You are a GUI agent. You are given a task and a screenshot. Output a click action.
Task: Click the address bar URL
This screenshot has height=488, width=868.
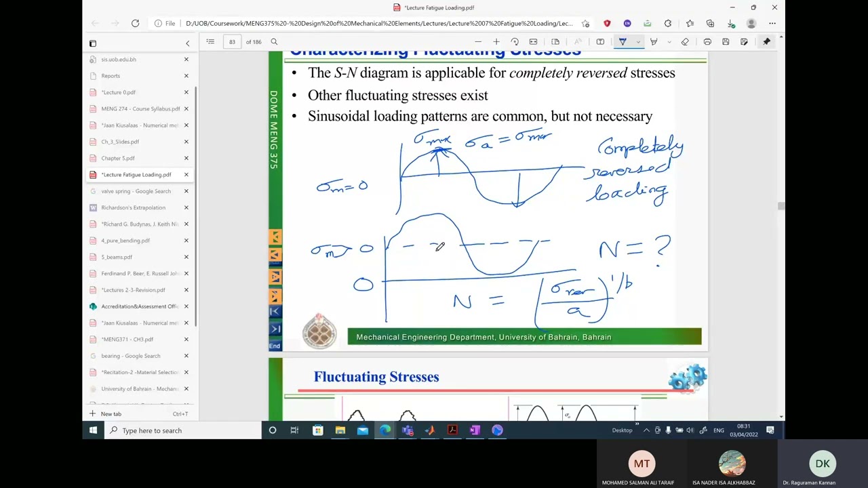tap(379, 24)
